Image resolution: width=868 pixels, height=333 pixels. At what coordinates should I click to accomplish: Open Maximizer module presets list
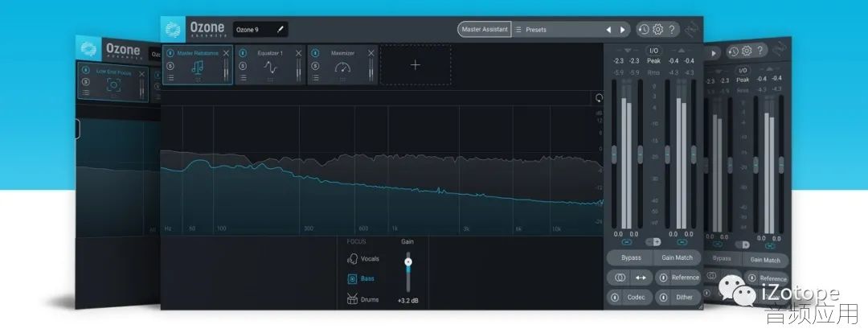click(316, 77)
